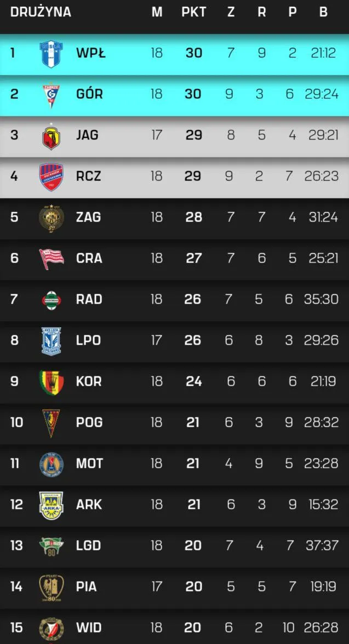The width and height of the screenshot is (349, 644).
Task: Click the LPO club crest
Action: pos(52,340)
